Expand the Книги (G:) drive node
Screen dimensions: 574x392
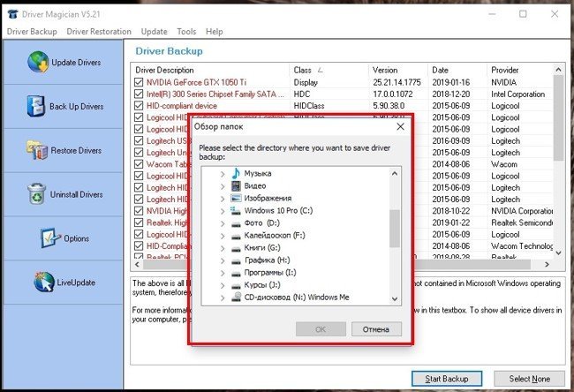pos(223,248)
